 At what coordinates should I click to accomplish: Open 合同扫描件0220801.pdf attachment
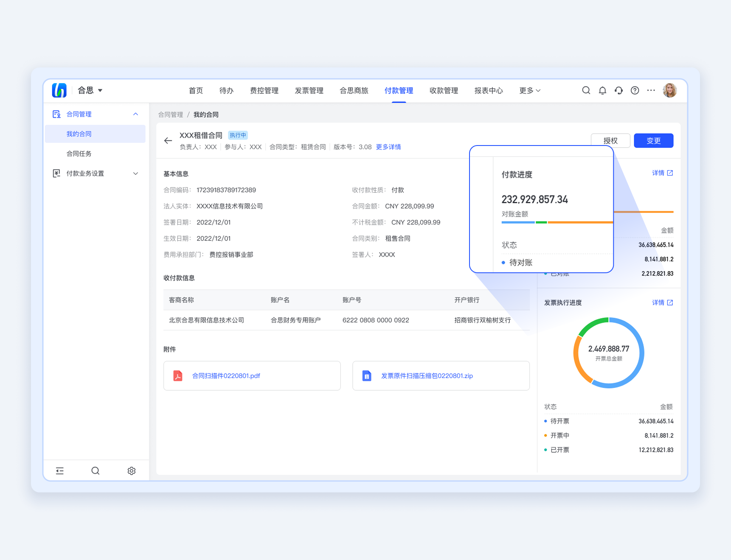pos(226,376)
